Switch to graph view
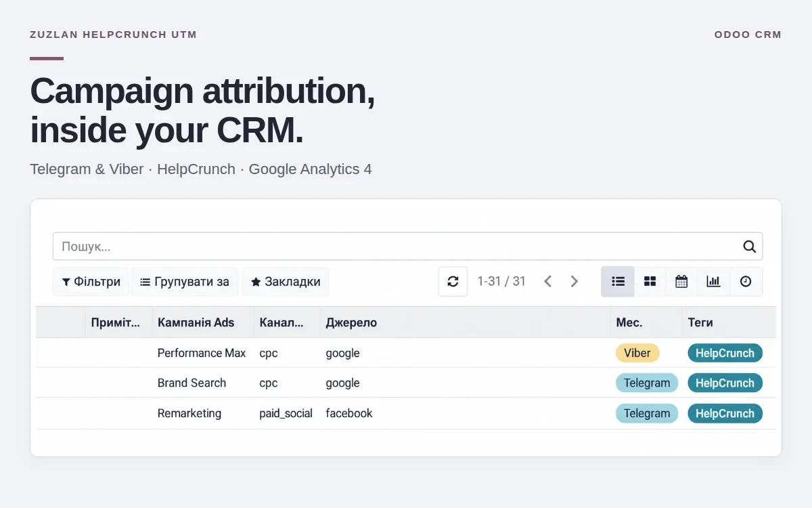 click(713, 282)
